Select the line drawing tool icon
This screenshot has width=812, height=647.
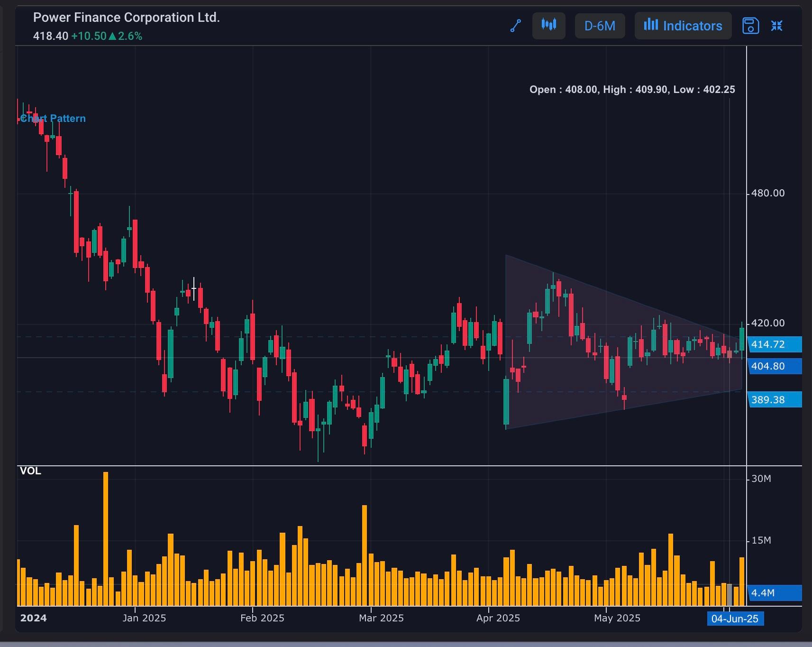pyautogui.click(x=516, y=26)
